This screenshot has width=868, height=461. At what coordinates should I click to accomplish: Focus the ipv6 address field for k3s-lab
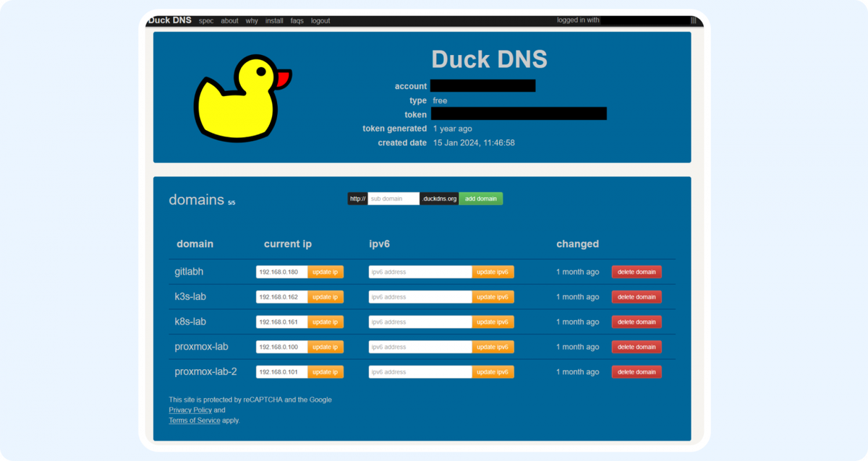tap(420, 297)
